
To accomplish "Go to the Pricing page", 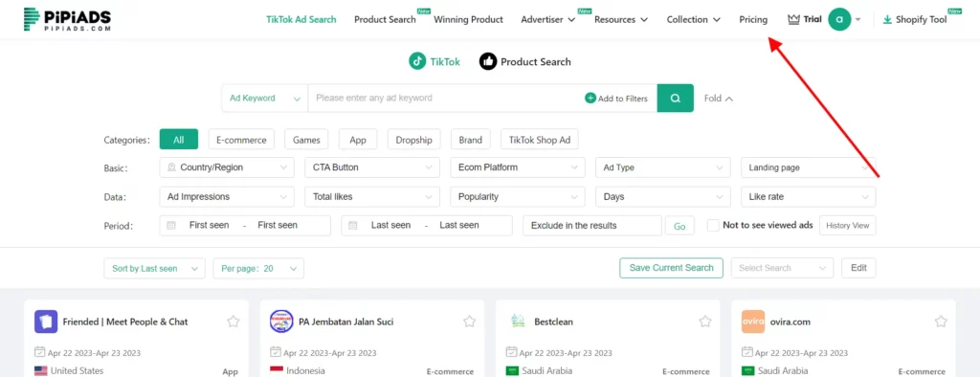I will click(x=753, y=19).
